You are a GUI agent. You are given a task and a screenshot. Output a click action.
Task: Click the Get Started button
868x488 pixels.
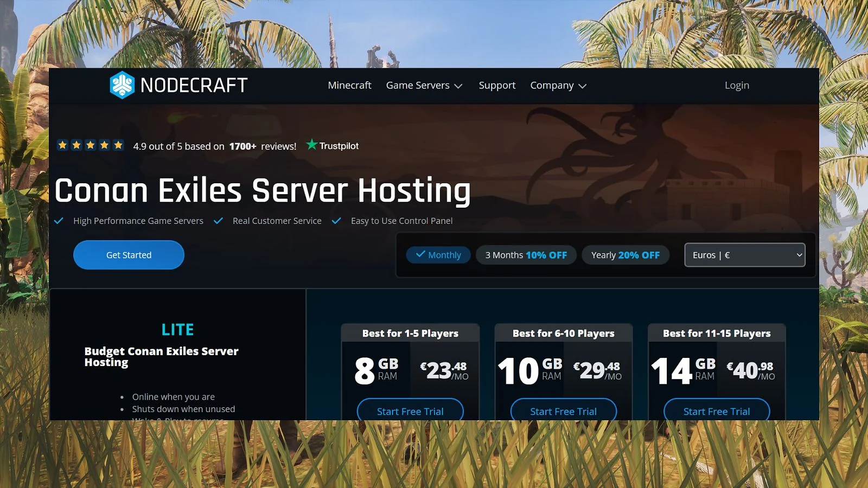pos(129,255)
